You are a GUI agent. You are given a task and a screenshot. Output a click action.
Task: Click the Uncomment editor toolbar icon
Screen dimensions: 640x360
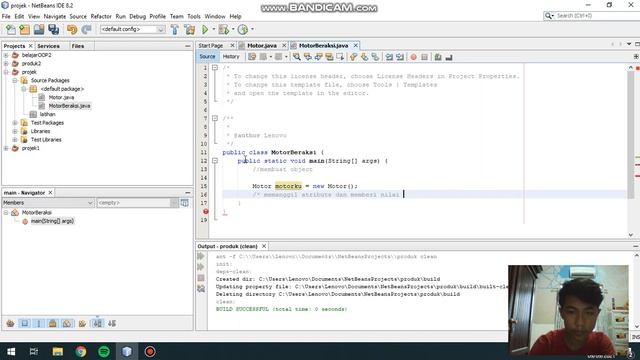point(449,57)
